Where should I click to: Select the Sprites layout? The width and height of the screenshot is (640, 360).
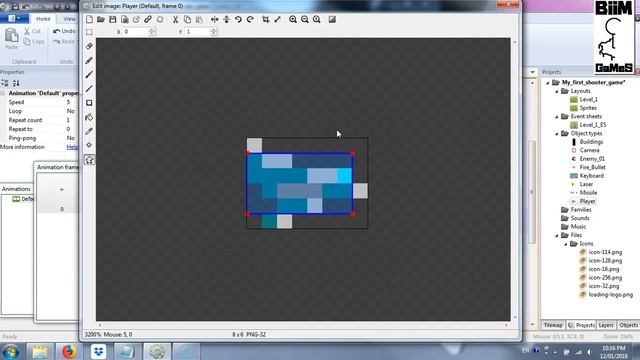coord(588,108)
